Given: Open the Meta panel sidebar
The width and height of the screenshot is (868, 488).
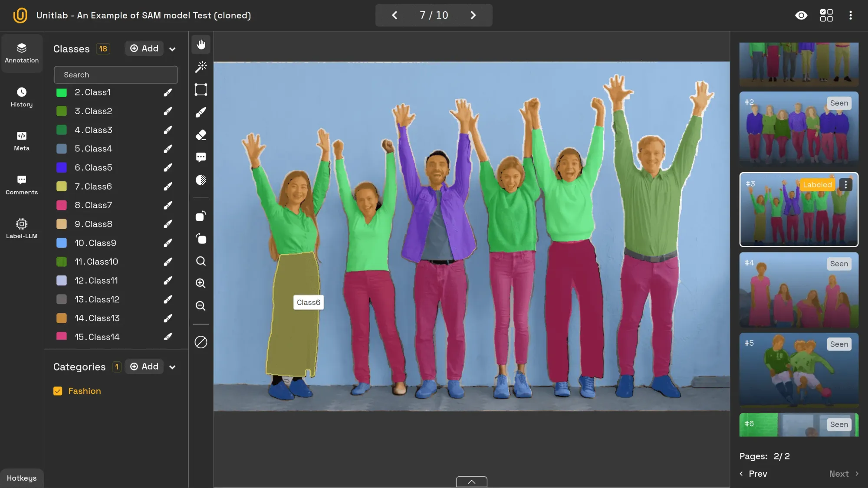Looking at the screenshot, I should [x=21, y=141].
